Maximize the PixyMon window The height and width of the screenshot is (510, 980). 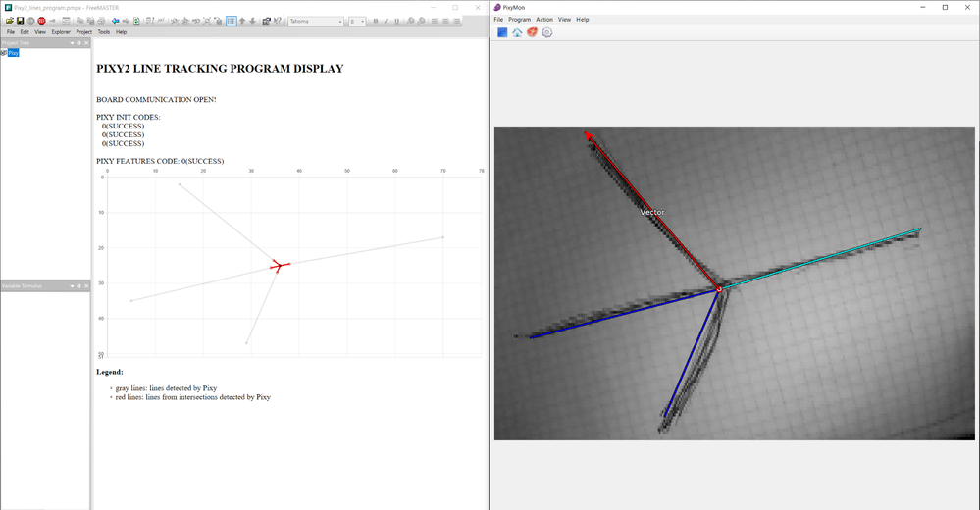[x=945, y=7]
